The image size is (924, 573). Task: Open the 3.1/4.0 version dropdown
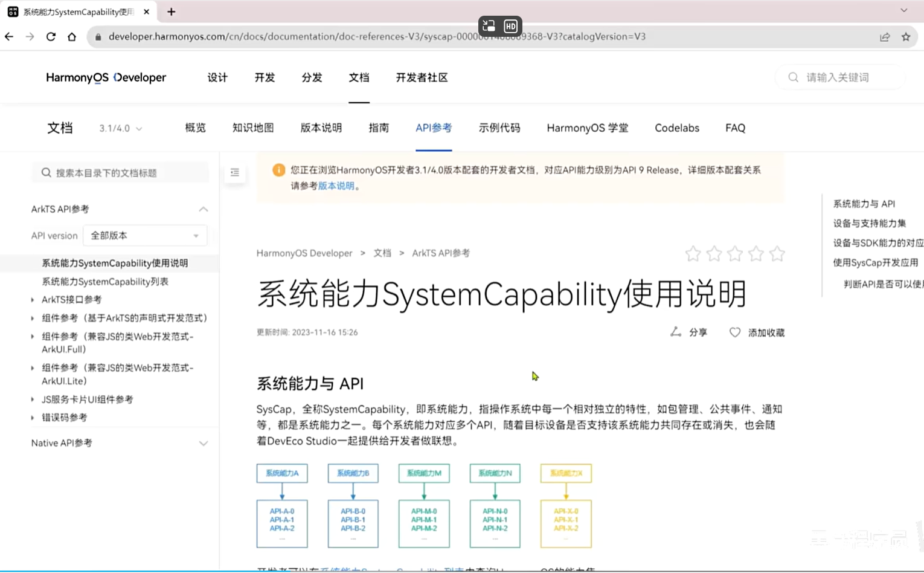[x=121, y=129]
